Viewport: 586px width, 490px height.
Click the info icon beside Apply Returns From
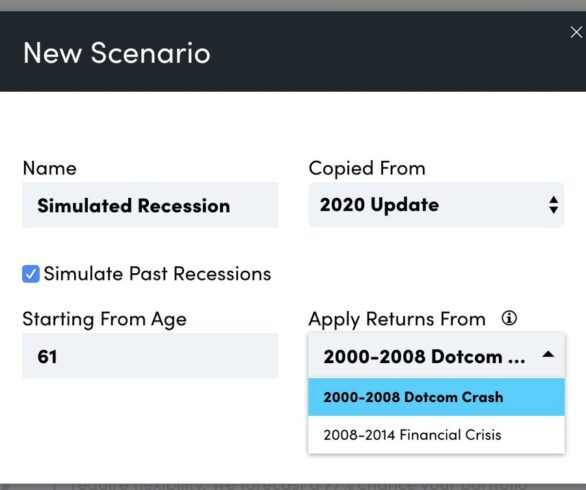(x=509, y=318)
